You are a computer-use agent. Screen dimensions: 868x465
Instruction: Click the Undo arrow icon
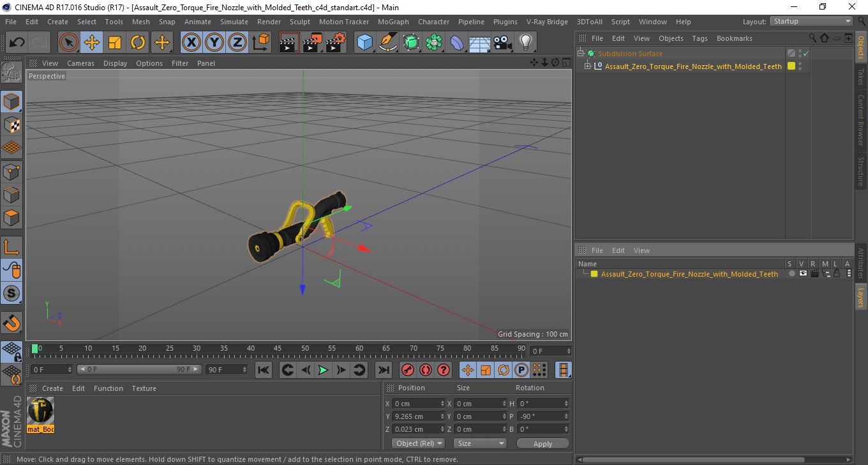(x=17, y=43)
